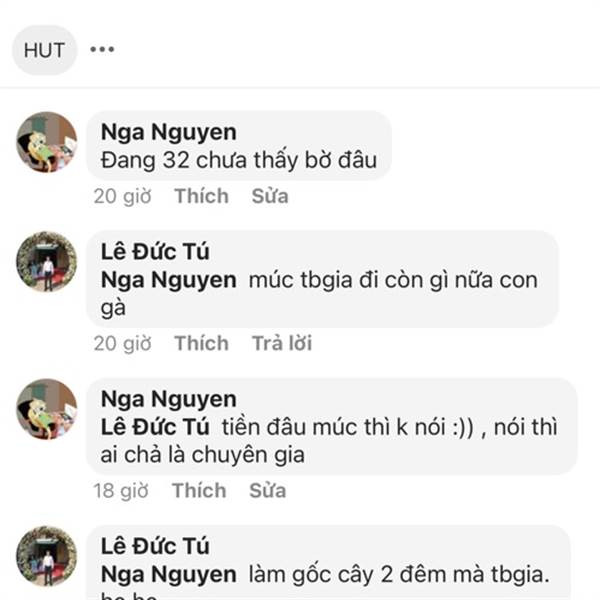Image resolution: width=600 pixels, height=600 pixels.
Task: View the '18 giờ' timestamp of third comment
Action: pos(121,491)
